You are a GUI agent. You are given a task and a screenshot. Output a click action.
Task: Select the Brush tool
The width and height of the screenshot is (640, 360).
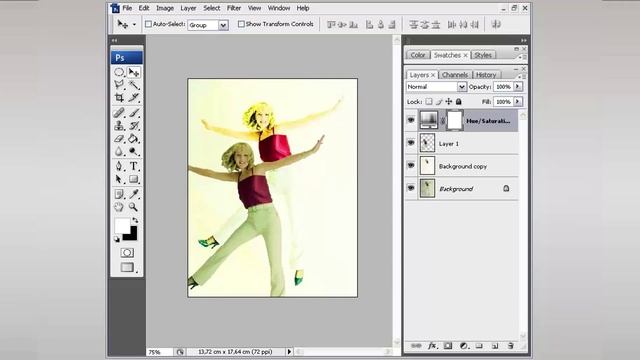pyautogui.click(x=133, y=113)
